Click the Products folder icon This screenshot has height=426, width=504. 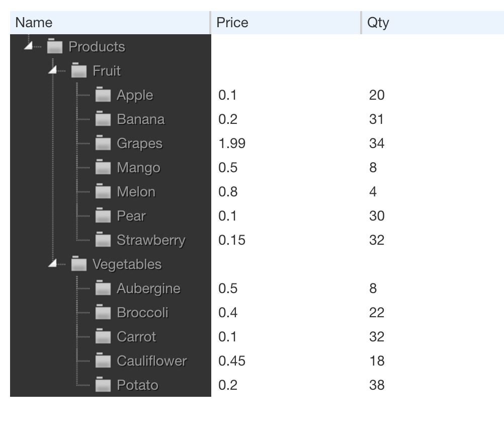click(55, 46)
